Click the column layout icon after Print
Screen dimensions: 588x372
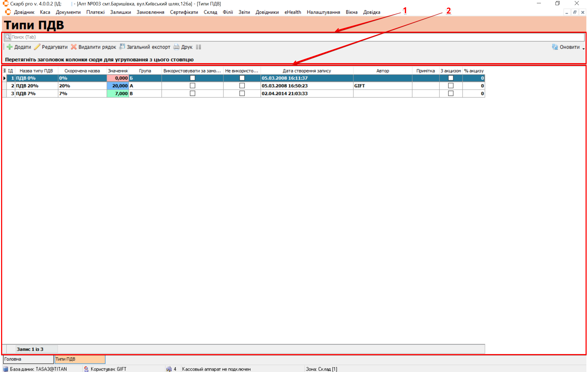click(x=198, y=47)
